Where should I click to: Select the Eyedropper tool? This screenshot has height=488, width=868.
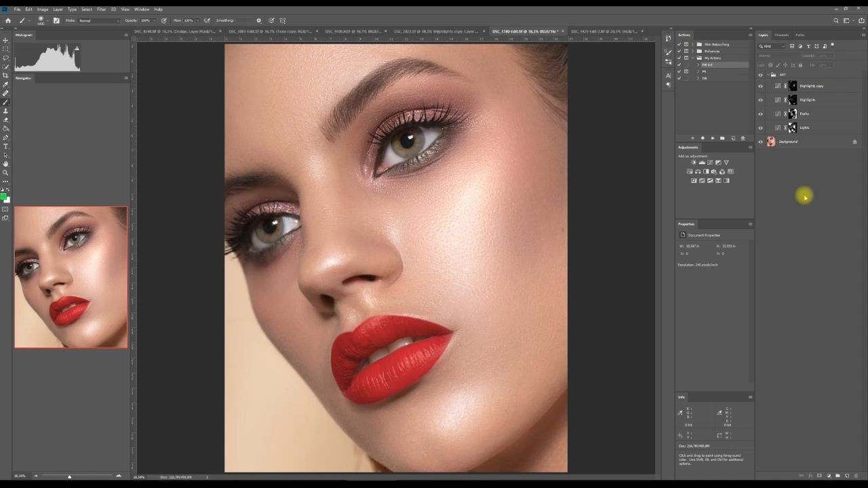(x=5, y=85)
